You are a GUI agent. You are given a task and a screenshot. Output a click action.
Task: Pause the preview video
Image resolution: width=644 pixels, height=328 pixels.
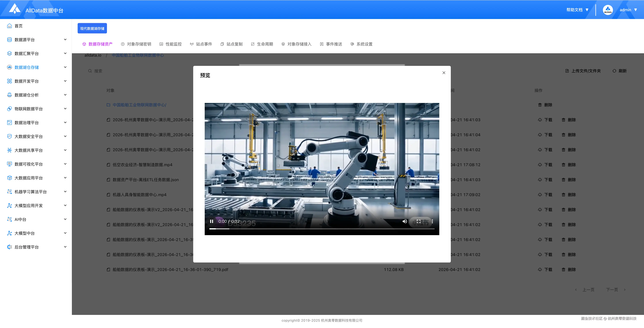211,221
